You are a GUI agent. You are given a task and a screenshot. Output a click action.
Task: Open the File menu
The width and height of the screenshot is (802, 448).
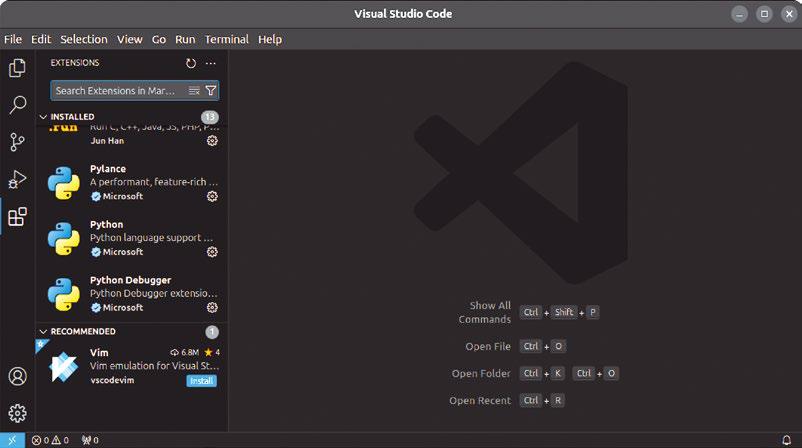point(13,39)
